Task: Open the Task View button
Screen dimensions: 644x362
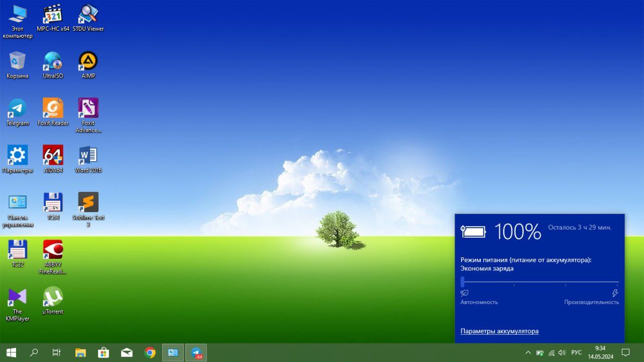Action: (57, 352)
